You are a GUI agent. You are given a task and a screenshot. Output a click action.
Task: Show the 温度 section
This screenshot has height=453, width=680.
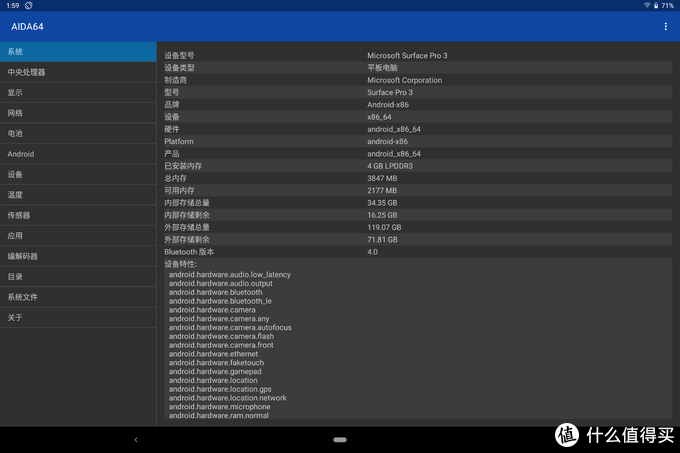pos(78,195)
